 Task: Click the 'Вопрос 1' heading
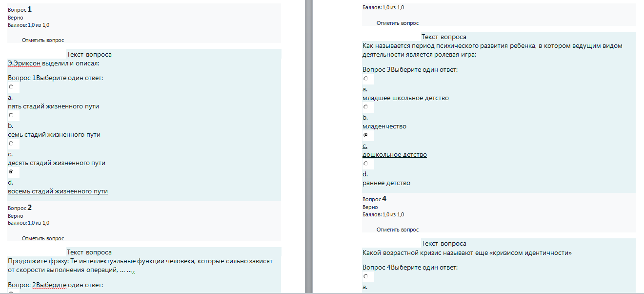[x=20, y=9]
